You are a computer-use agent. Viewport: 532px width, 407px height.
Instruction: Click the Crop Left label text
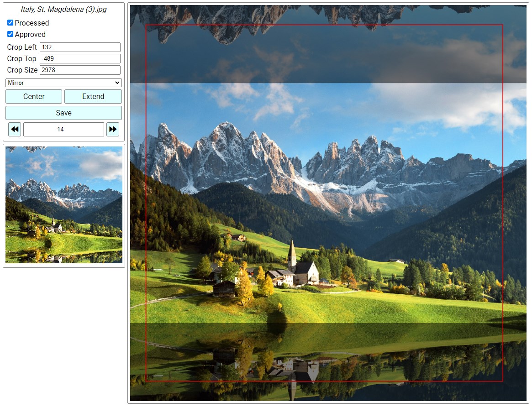click(x=22, y=47)
